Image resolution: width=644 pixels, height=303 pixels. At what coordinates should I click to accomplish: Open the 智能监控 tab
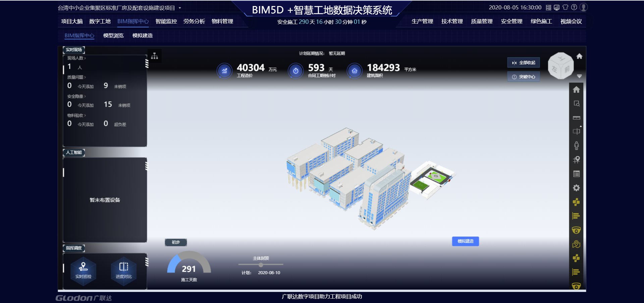click(166, 21)
